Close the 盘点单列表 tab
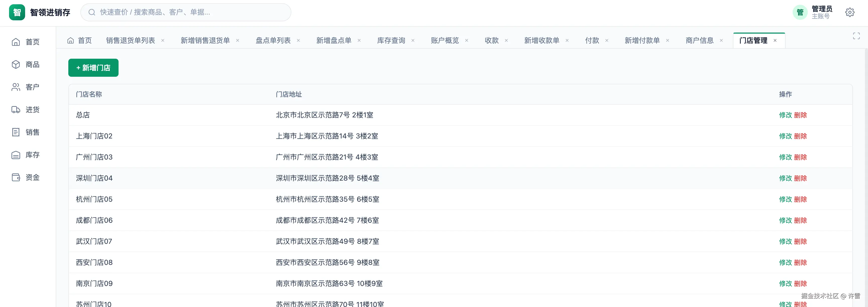Screen dimensions: 868x307 point(298,40)
